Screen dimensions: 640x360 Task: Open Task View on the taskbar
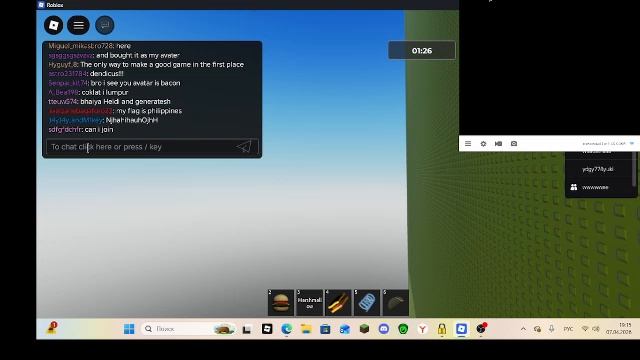pyautogui.click(x=247, y=329)
